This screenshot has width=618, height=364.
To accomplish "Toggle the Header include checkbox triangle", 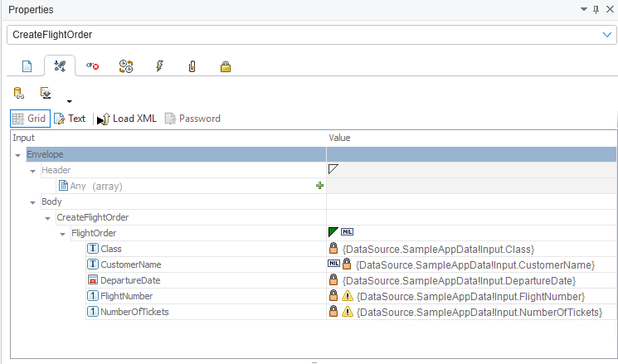I will click(333, 169).
